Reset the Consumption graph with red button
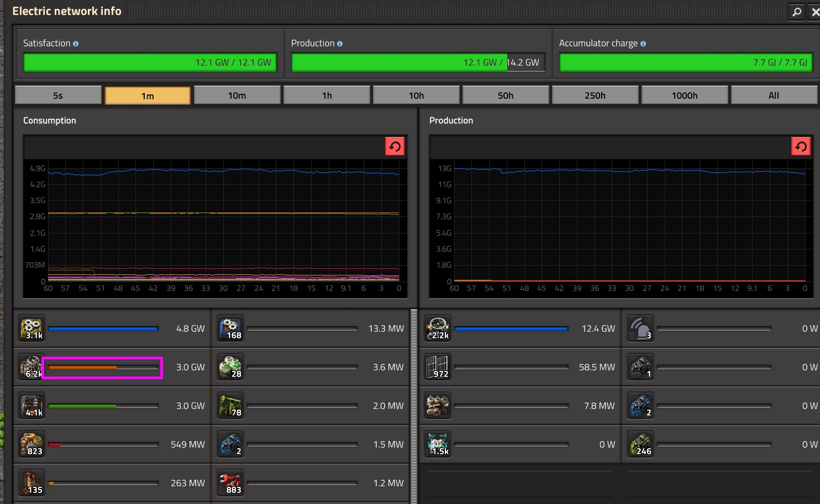This screenshot has width=820, height=504. [x=395, y=146]
